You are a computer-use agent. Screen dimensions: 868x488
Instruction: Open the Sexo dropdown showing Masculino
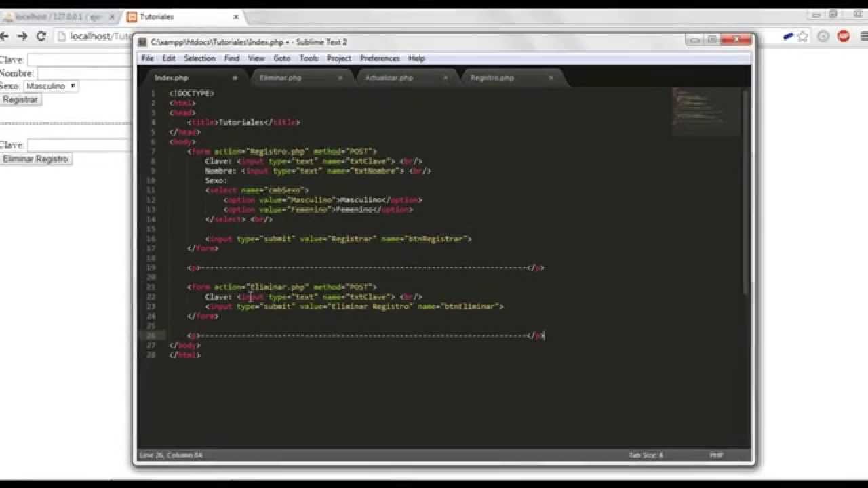coord(51,86)
